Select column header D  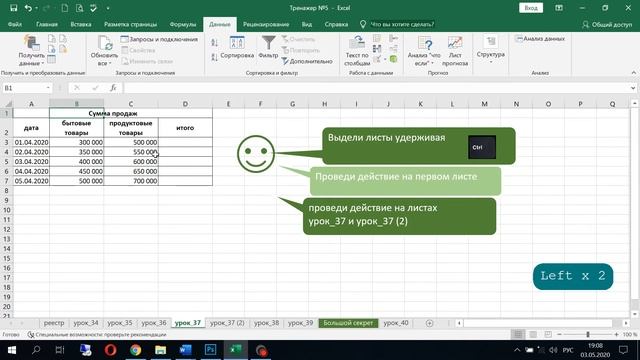point(185,104)
